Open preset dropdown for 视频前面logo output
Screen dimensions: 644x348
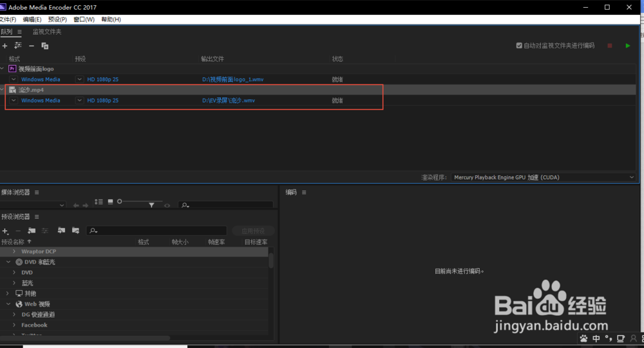tap(79, 79)
